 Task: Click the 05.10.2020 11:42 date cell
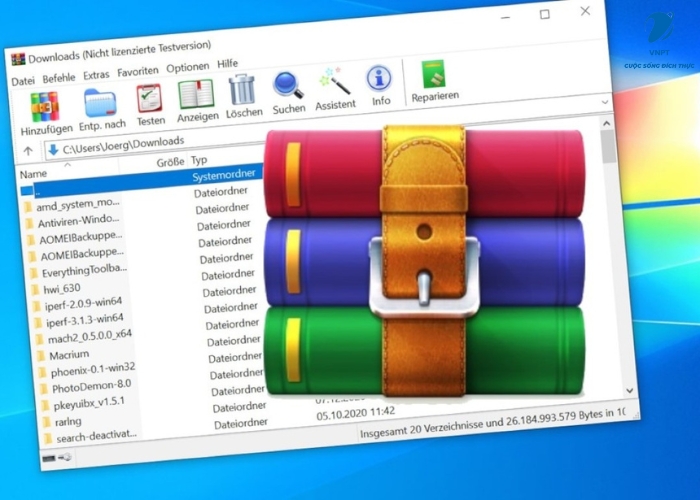tap(356, 413)
